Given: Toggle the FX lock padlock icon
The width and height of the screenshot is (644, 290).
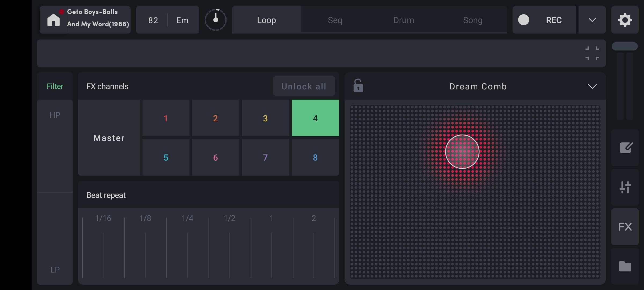Looking at the screenshot, I should 358,86.
